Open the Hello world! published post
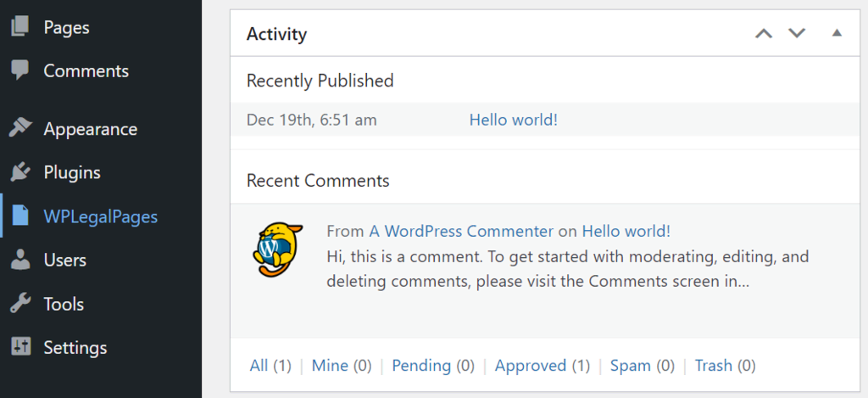This screenshot has width=868, height=398. [513, 120]
